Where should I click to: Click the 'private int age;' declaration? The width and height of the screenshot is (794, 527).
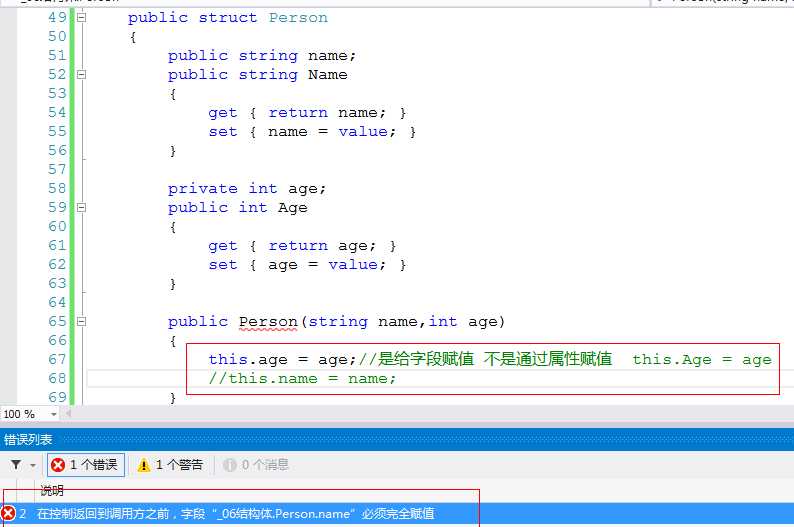click(247, 189)
